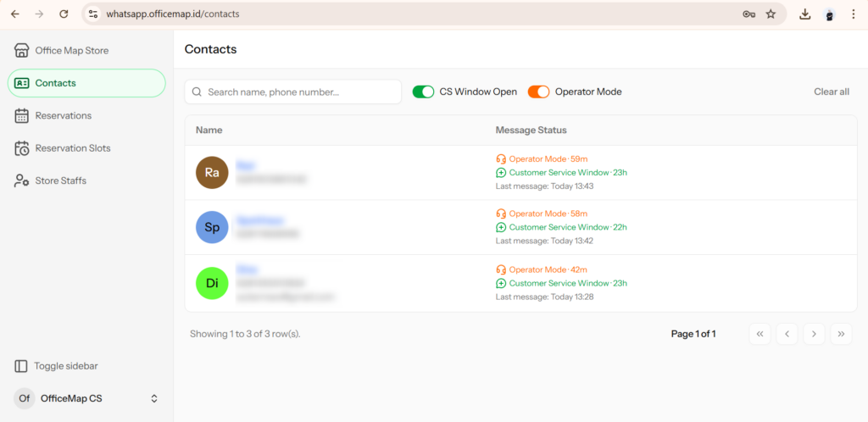Click Clear all filters

tap(832, 92)
